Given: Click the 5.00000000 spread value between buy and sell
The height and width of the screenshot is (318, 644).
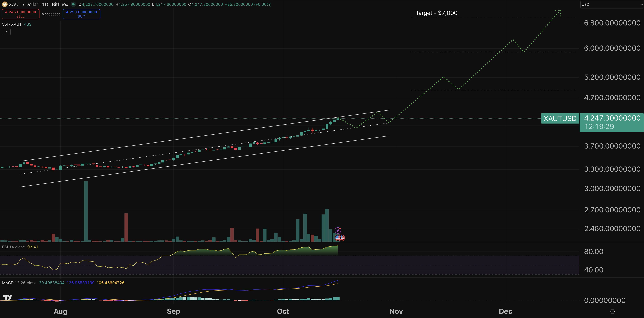Looking at the screenshot, I should [x=51, y=14].
